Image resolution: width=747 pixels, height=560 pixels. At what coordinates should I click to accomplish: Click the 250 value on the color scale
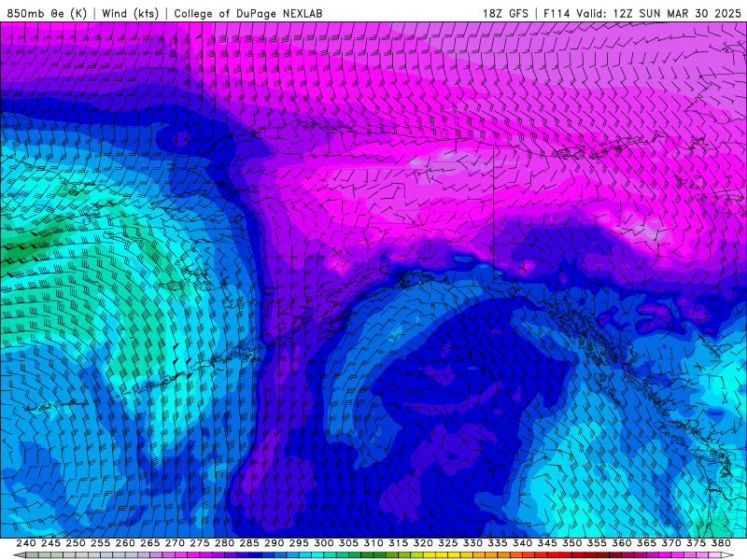pyautogui.click(x=76, y=543)
